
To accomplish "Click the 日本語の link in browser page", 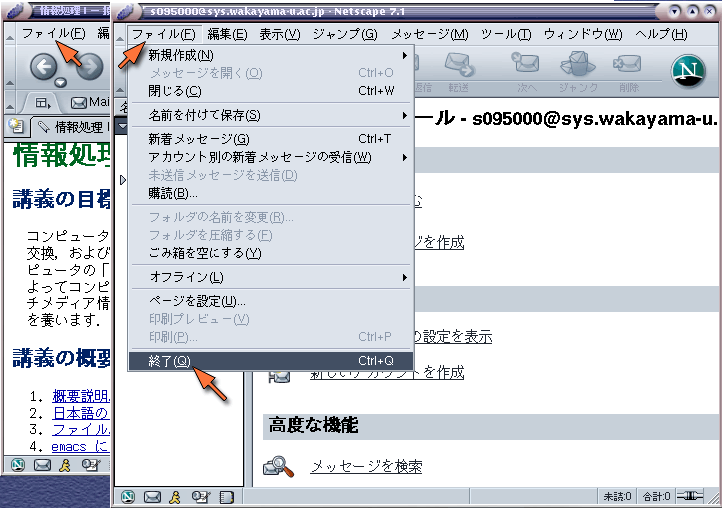I will coord(81,413).
